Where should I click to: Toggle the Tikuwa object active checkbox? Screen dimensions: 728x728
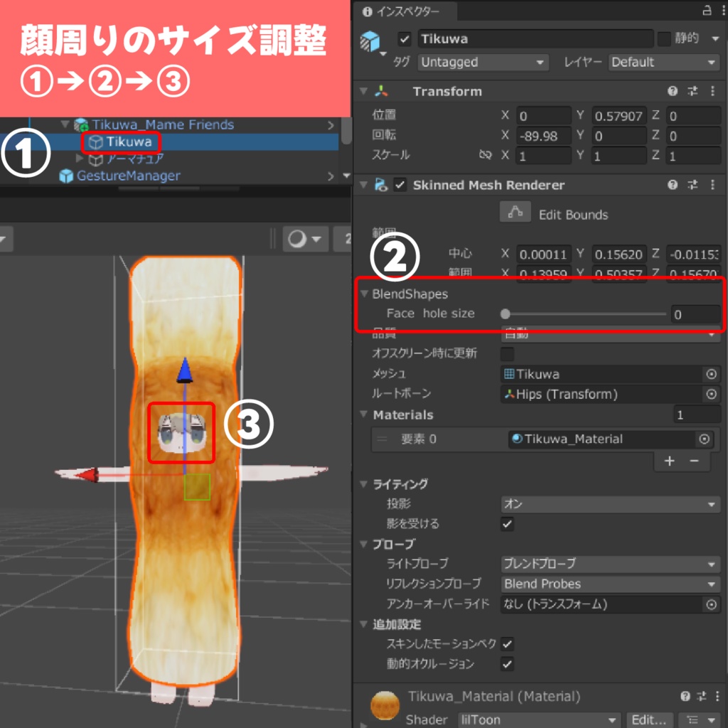tap(405, 38)
